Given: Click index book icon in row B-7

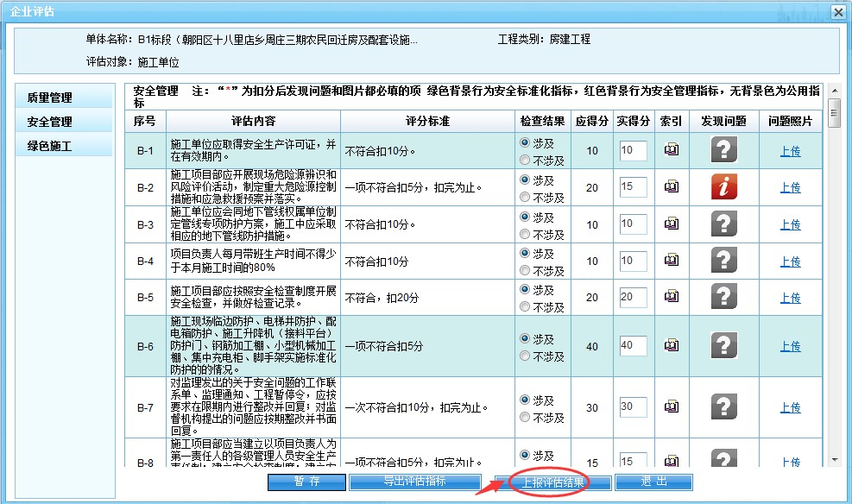Looking at the screenshot, I should [x=671, y=407].
